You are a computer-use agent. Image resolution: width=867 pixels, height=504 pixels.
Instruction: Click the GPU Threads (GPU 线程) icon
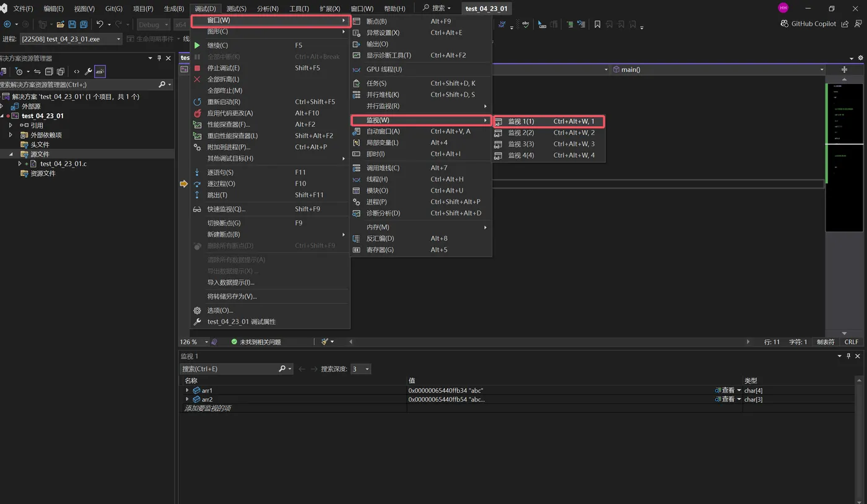(x=356, y=69)
